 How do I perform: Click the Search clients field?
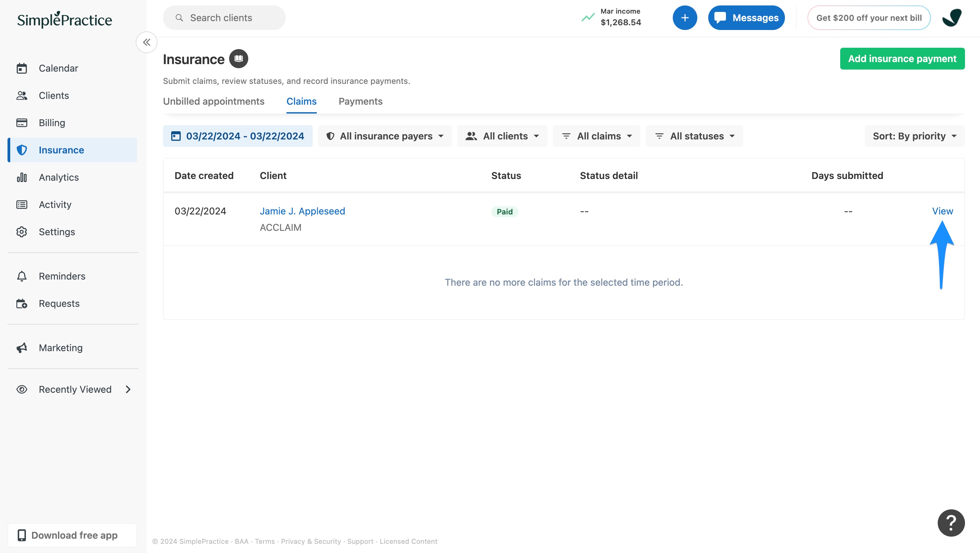[x=224, y=17]
